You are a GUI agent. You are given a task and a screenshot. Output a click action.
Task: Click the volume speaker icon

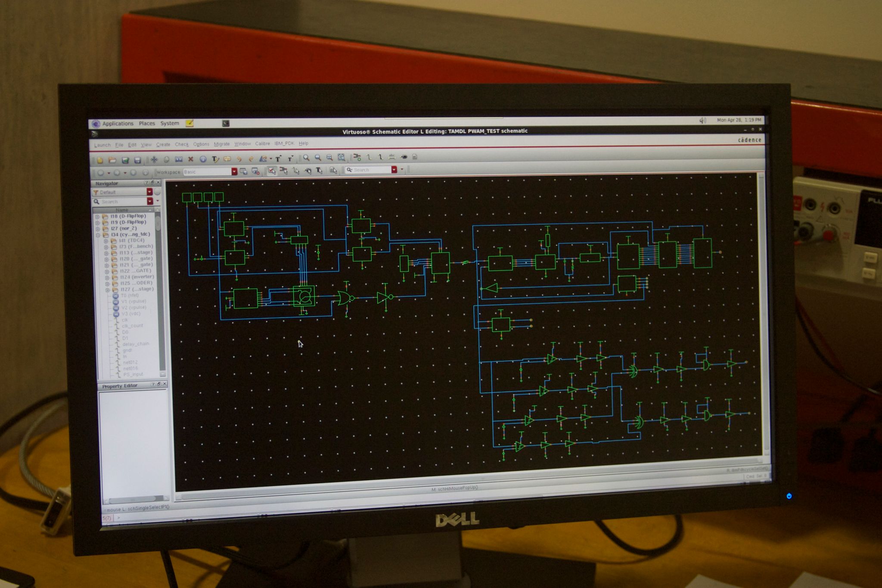click(x=702, y=121)
